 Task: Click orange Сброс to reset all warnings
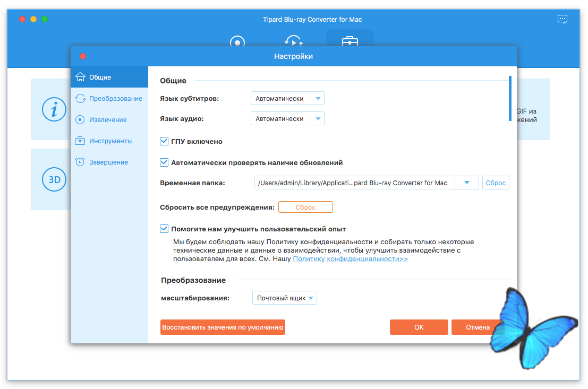click(305, 208)
